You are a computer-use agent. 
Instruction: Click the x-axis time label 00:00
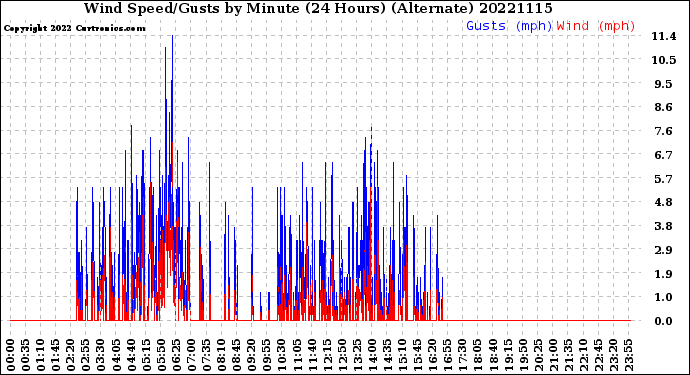pos(11,355)
